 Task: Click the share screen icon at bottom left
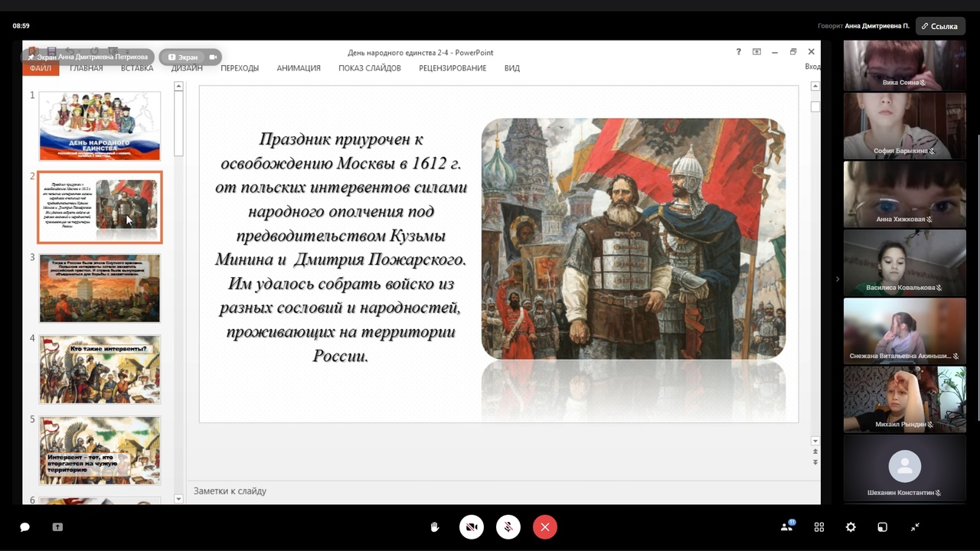[57, 527]
